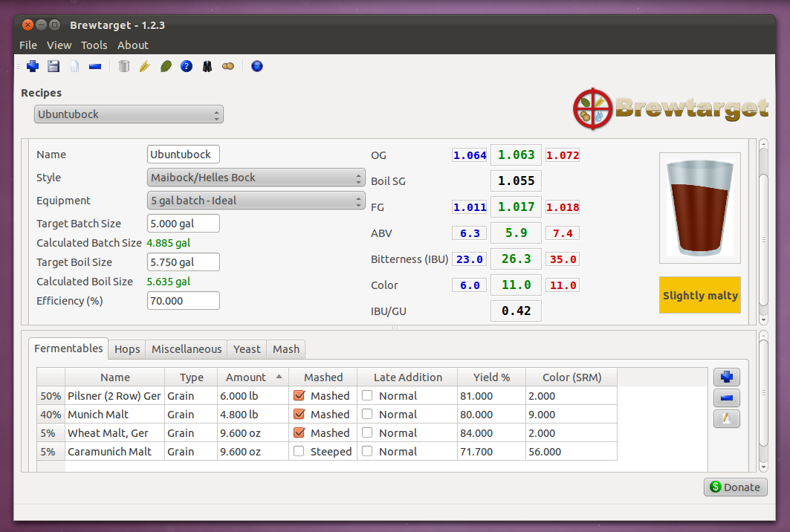Toggle Late Addition checkbox for Munich Malt
The width and height of the screenshot is (790, 532).
click(x=367, y=414)
